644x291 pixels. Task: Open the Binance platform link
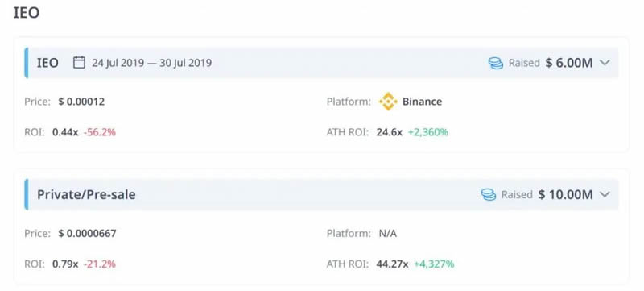coord(422,102)
